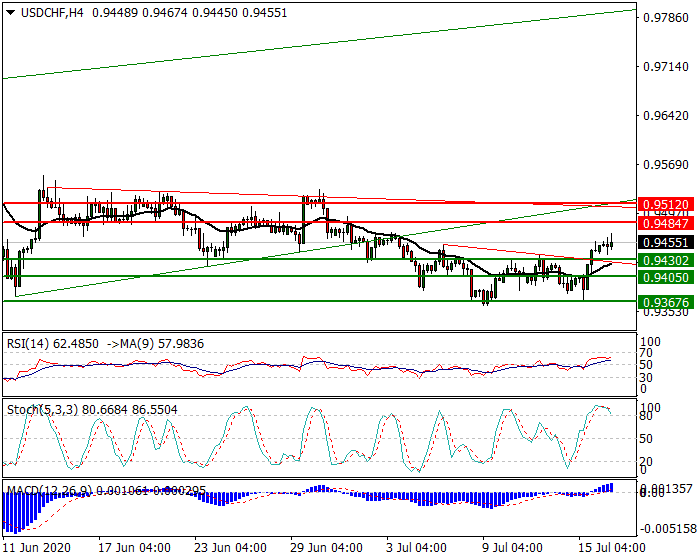
Task: Select the USDCHF,H4 chart title text
Action: coord(52,13)
